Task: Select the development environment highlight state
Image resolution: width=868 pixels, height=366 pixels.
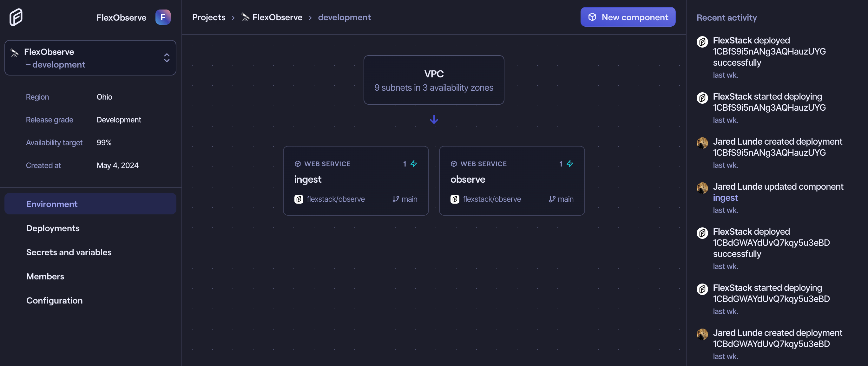Action: (x=59, y=64)
